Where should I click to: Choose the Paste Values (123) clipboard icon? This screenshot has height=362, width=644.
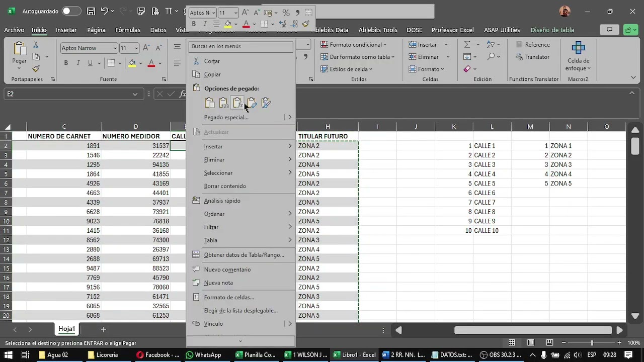click(223, 103)
